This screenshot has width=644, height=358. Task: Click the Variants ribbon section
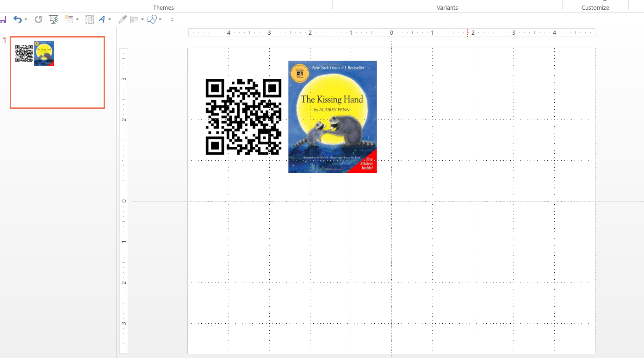[447, 7]
